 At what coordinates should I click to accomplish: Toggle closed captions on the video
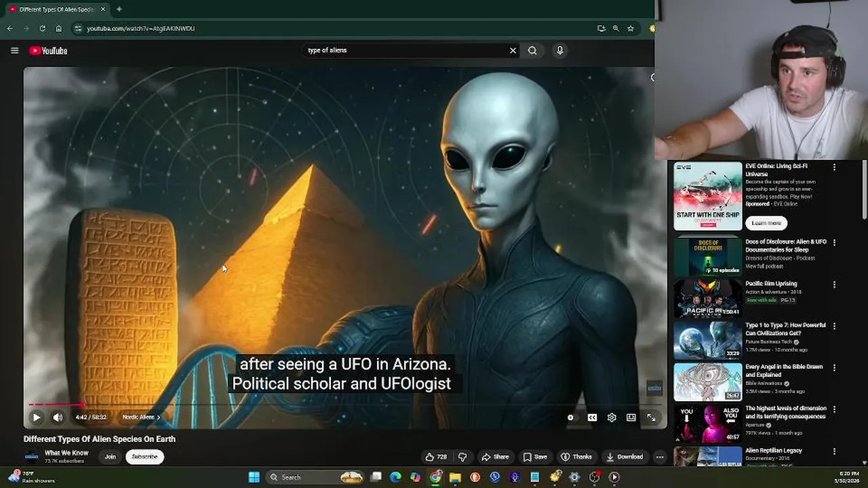(592, 418)
